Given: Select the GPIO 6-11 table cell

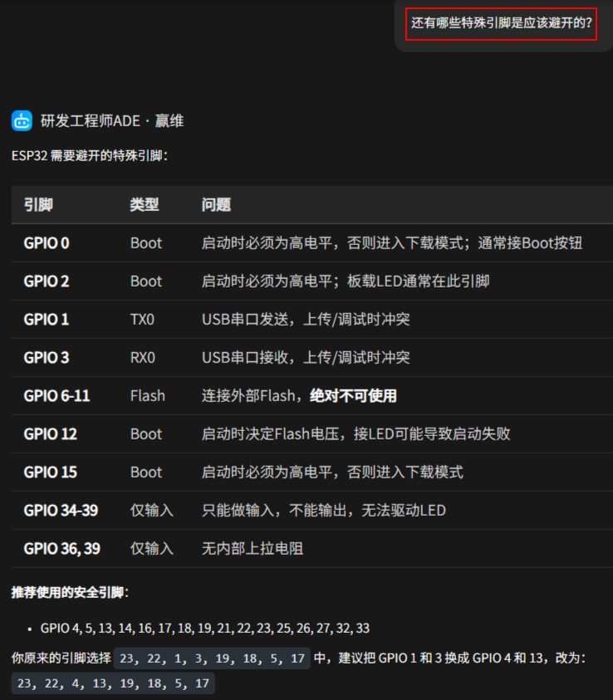Looking at the screenshot, I should click(56, 396).
